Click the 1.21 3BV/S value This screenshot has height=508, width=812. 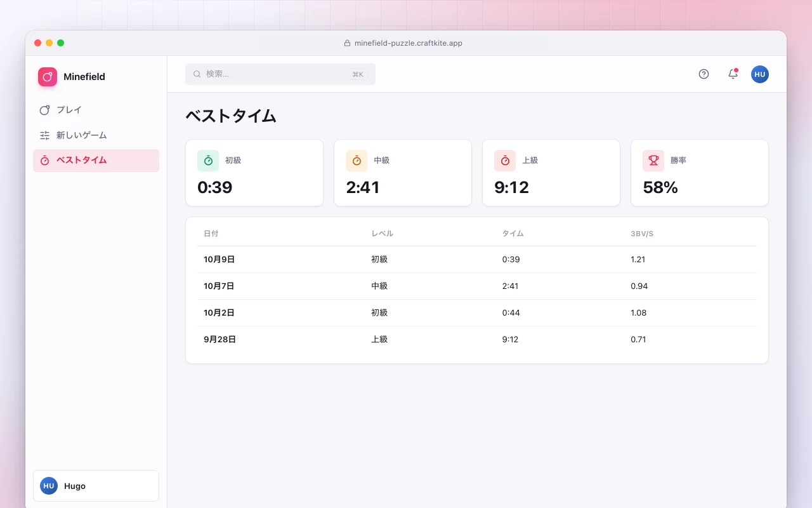[x=638, y=260]
